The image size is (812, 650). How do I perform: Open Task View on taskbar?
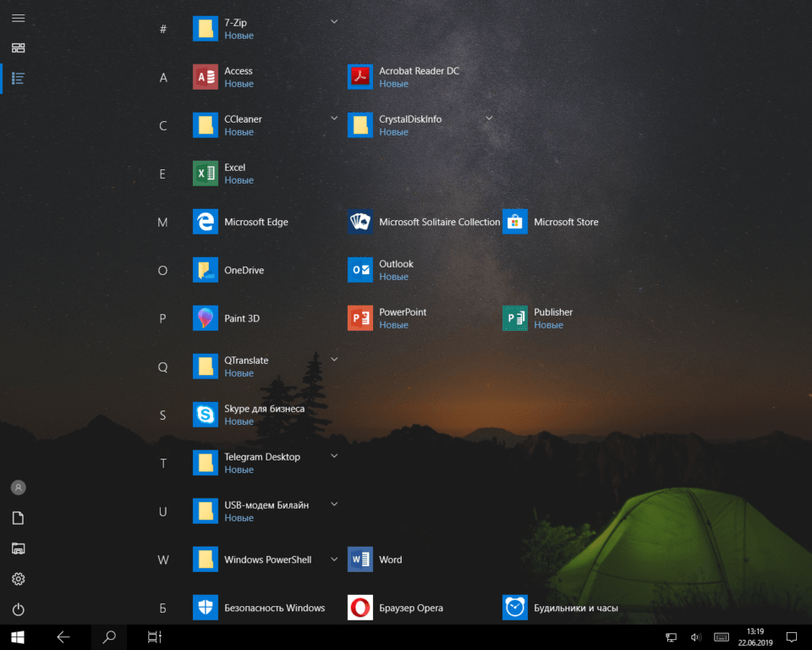(x=154, y=637)
